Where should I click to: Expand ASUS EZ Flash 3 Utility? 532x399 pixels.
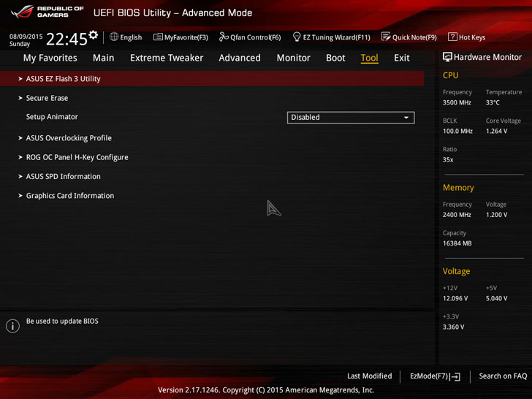212,79
